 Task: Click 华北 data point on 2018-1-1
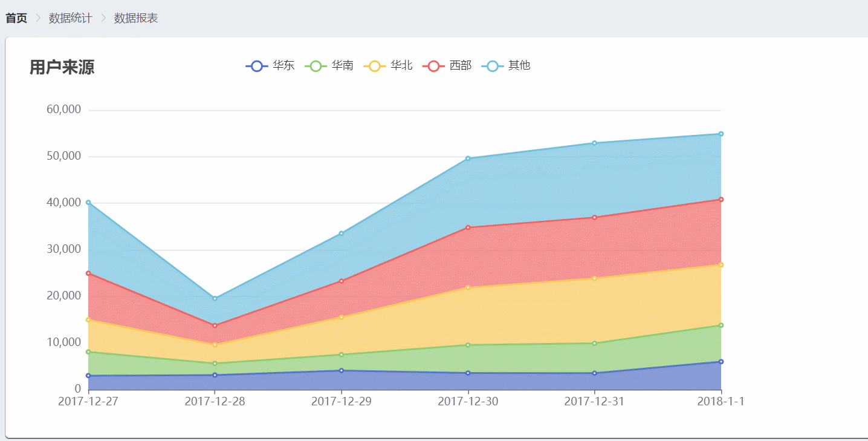[721, 265]
